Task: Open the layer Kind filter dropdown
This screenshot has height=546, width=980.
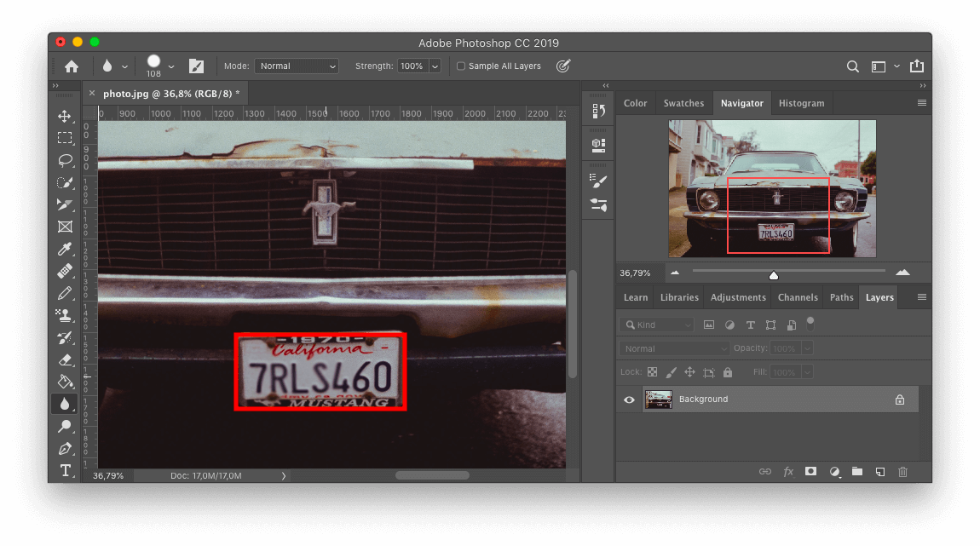Action: coord(658,325)
